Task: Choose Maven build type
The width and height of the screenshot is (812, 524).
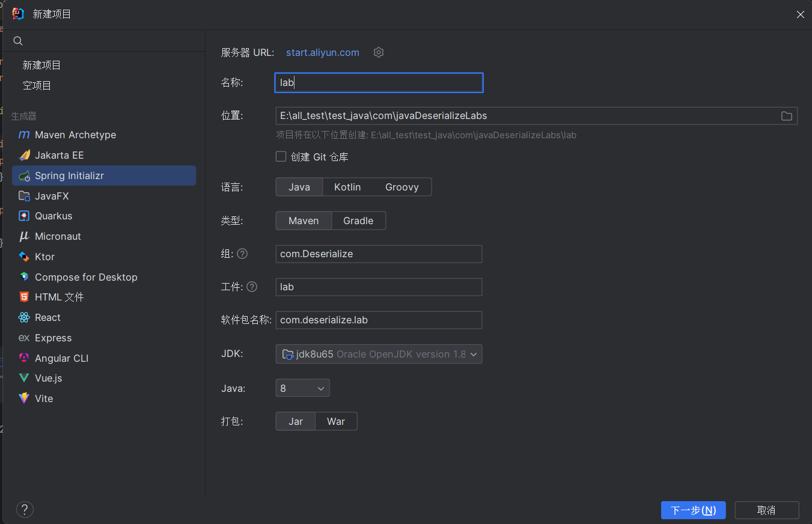Action: [x=304, y=221]
